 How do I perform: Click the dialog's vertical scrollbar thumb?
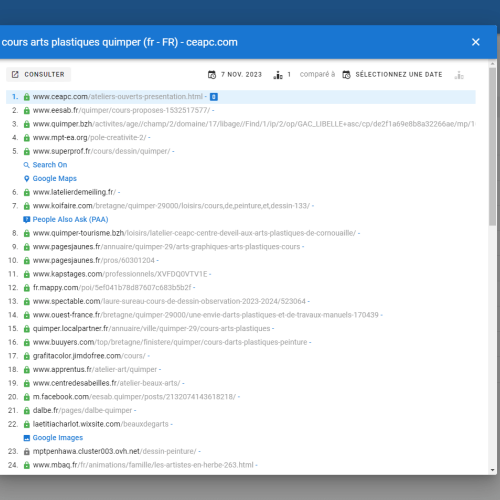point(492,147)
